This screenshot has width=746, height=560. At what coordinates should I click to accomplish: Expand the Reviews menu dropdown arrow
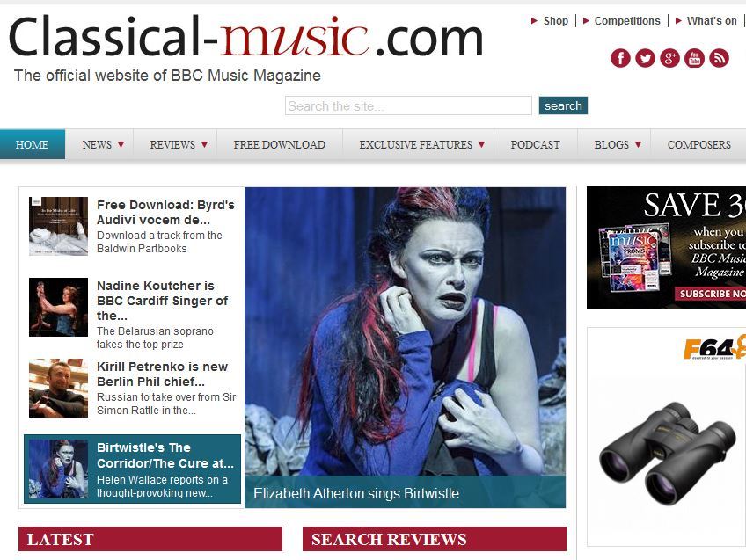click(205, 144)
